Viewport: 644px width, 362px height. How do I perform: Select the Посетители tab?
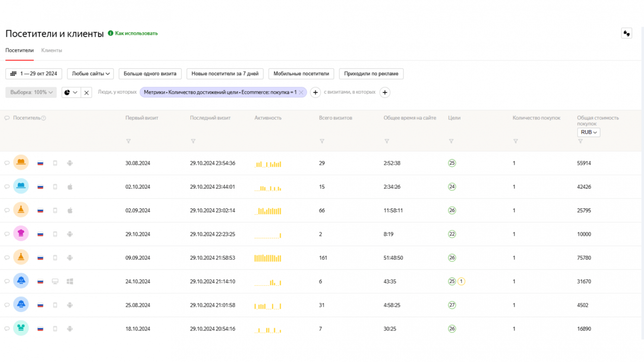(19, 50)
